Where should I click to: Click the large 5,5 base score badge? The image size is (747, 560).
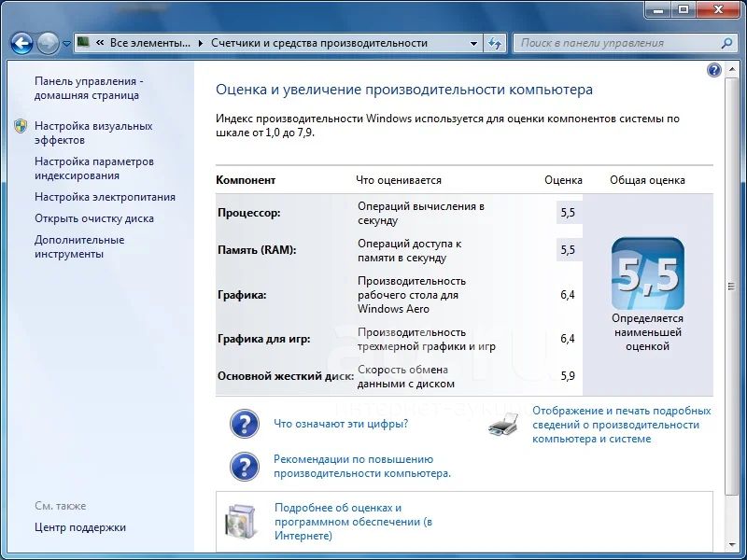(647, 273)
